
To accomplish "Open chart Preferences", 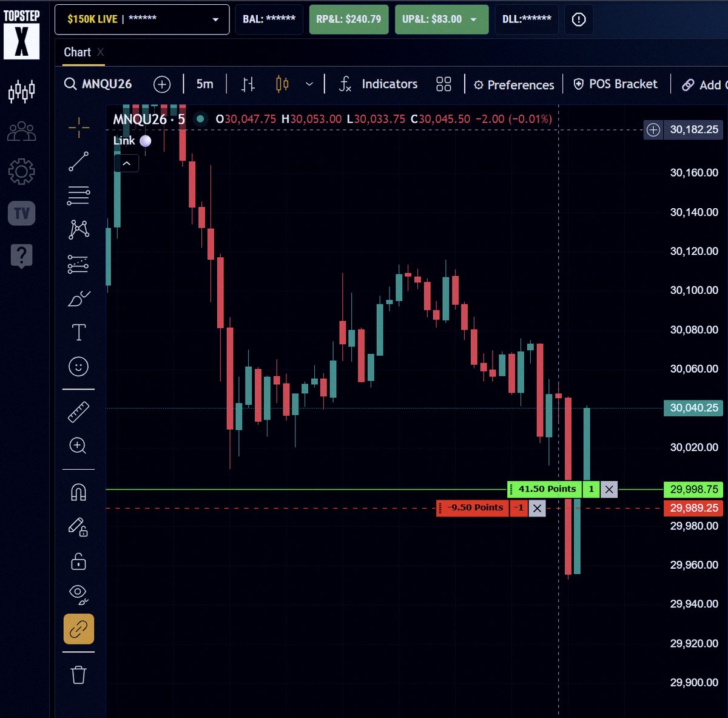I will click(514, 85).
